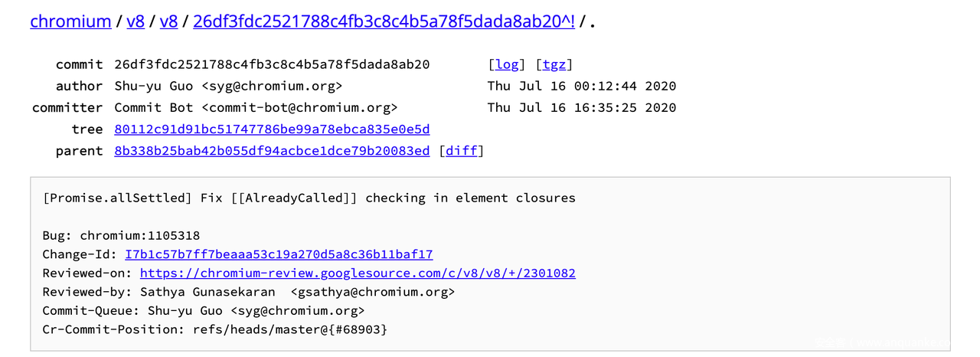Click the Cr-Commit-Position line
The image size is (980, 357).
tap(215, 329)
